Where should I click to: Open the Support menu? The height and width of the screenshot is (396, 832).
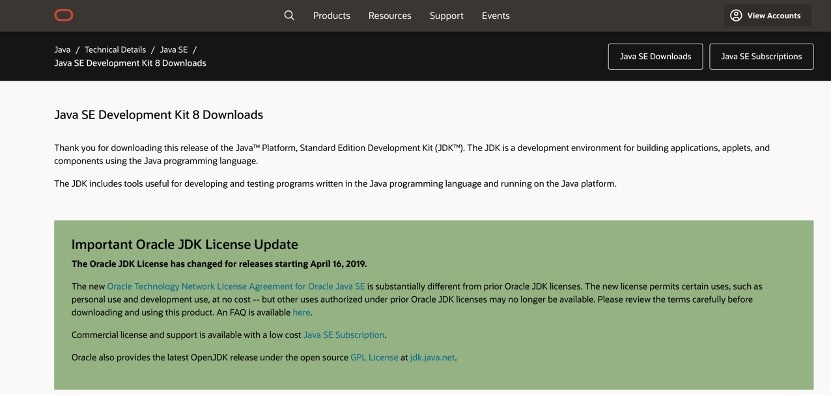point(446,16)
